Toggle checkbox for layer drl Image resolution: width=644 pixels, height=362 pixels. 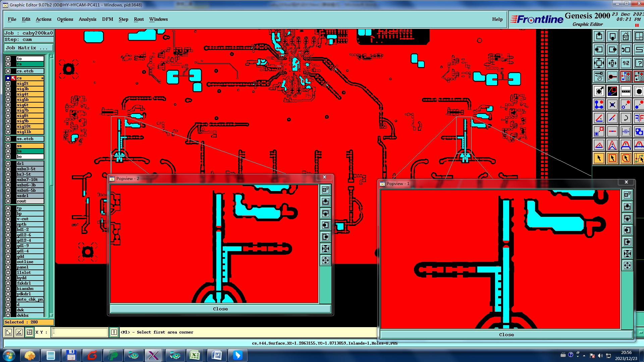coord(8,164)
